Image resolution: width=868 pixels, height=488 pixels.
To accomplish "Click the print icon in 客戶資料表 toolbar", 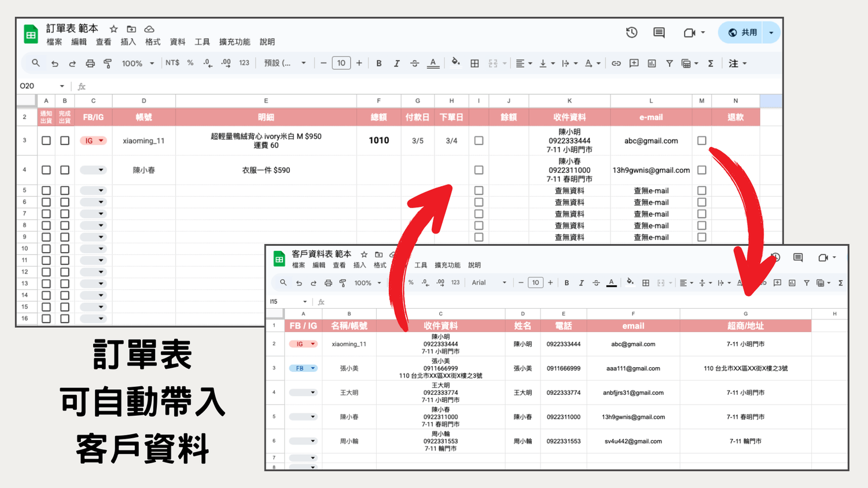I will 328,283.
